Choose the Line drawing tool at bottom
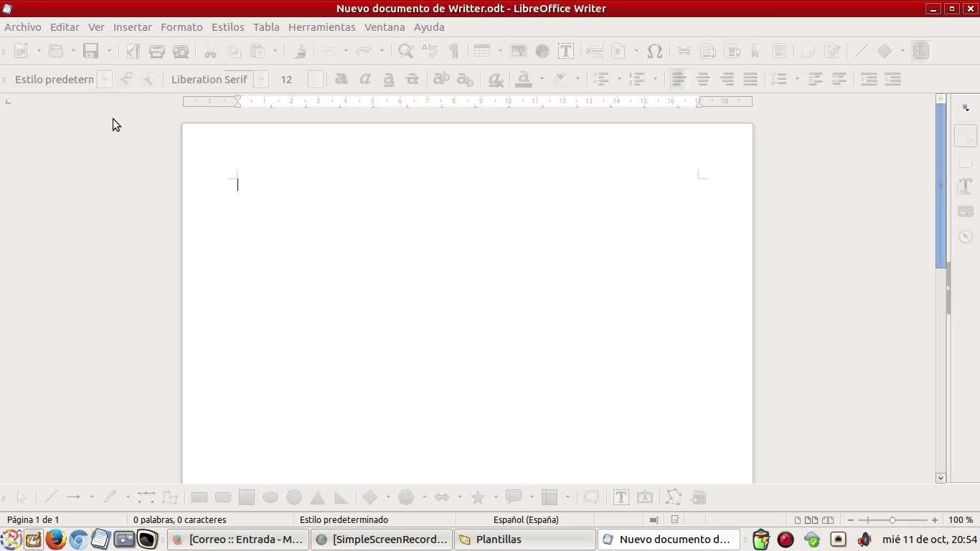This screenshot has height=551, width=980. [50, 497]
